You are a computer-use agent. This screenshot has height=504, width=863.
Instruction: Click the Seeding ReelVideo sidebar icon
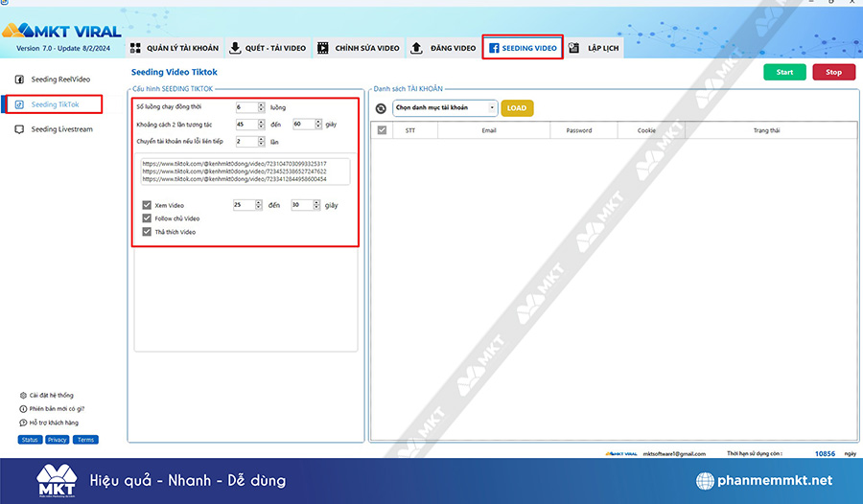(19, 80)
